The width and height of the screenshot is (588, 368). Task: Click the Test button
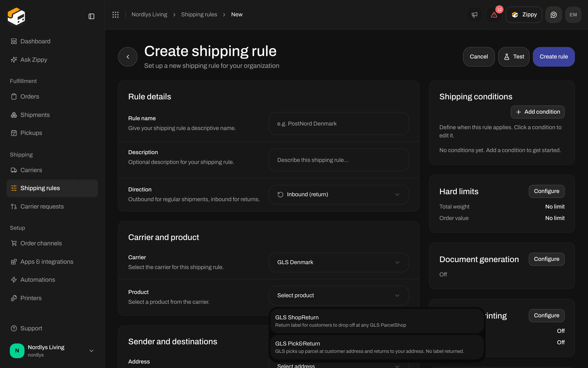[514, 57]
